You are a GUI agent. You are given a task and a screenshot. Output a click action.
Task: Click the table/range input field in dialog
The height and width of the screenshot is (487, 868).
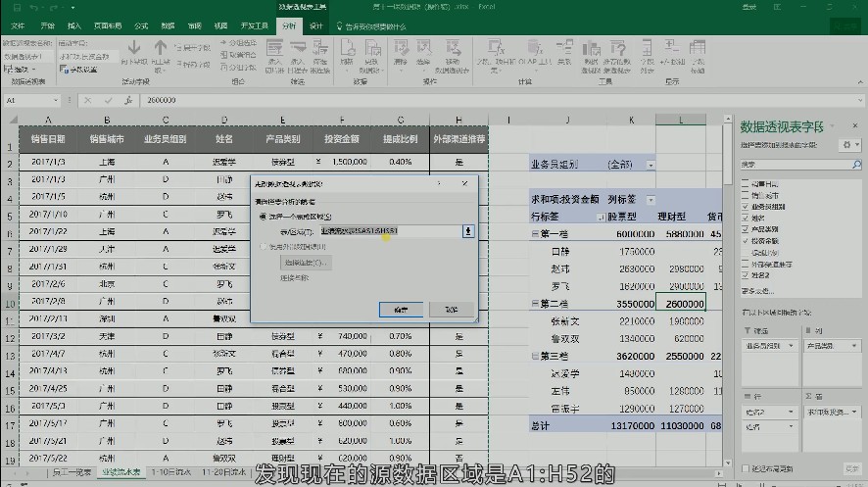390,231
